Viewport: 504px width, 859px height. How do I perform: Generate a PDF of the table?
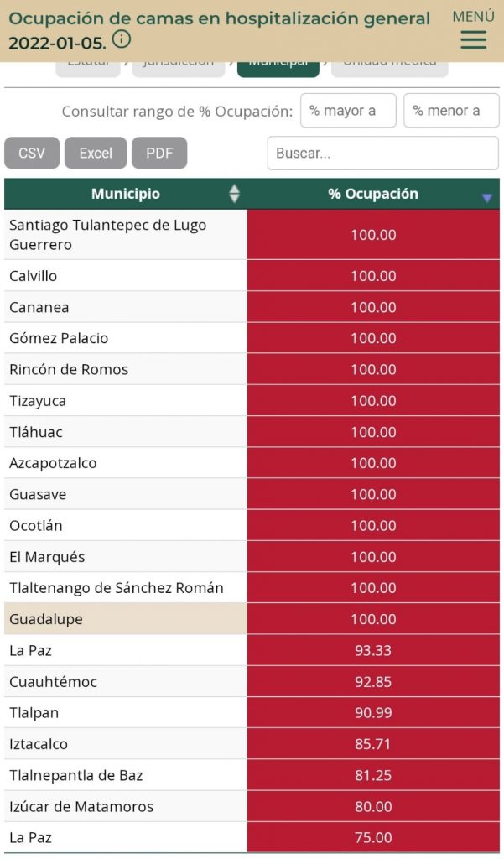point(158,153)
